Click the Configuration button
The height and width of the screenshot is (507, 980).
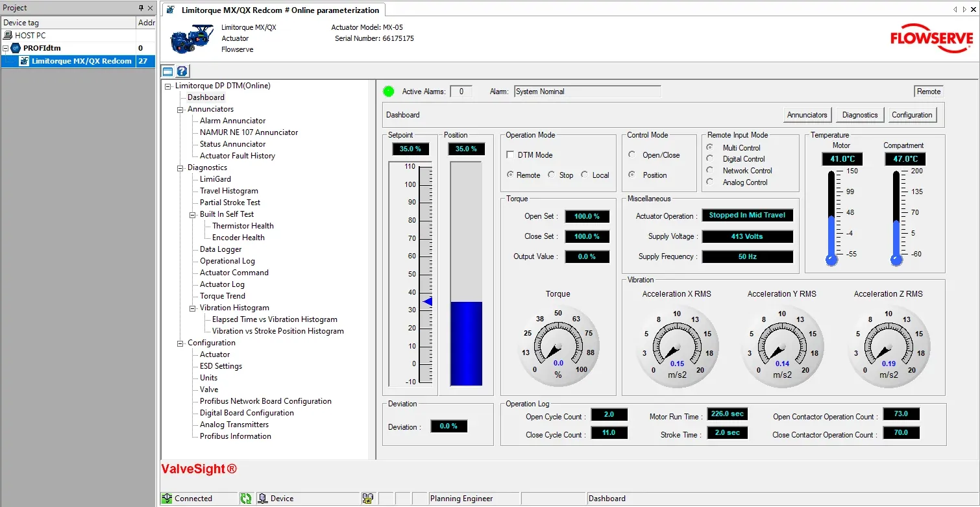click(x=912, y=115)
